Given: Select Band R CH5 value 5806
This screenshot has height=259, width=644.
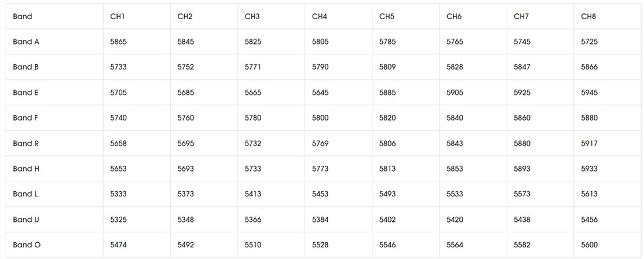Looking at the screenshot, I should coord(387,143).
